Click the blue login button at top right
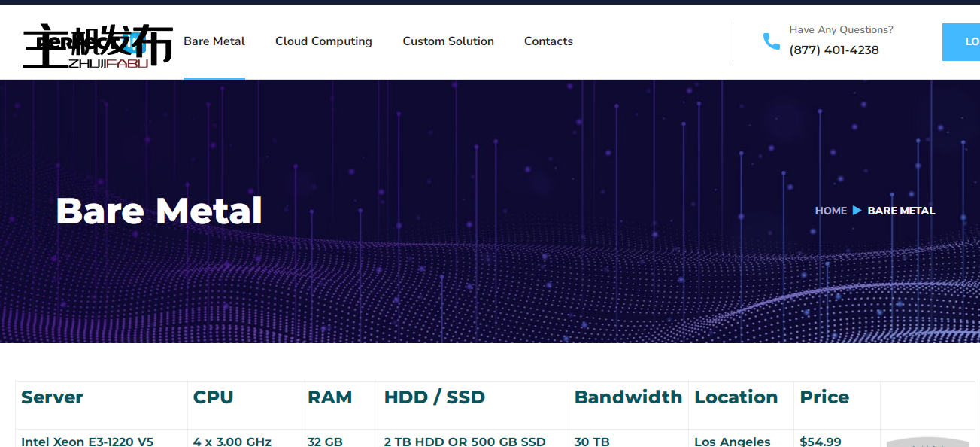The height and width of the screenshot is (447, 980). coord(961,42)
